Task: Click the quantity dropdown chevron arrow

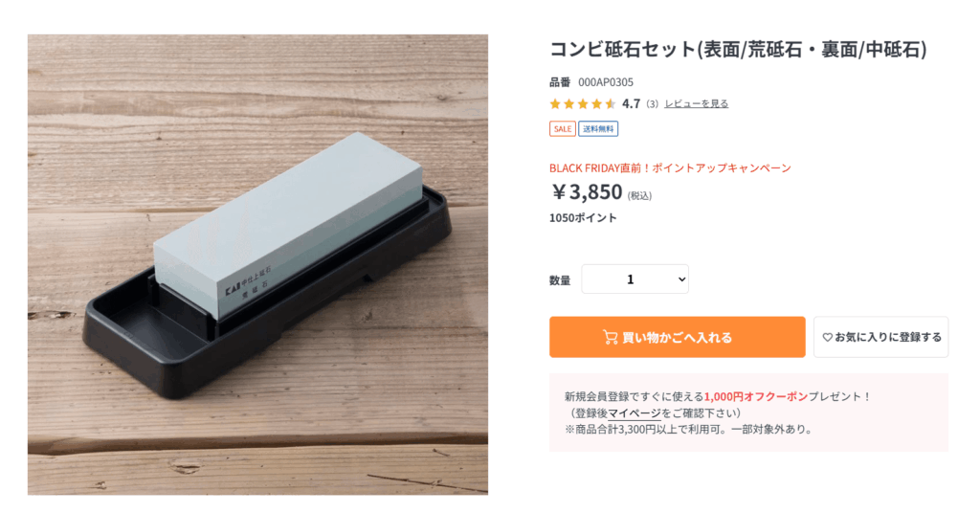Action: point(681,279)
